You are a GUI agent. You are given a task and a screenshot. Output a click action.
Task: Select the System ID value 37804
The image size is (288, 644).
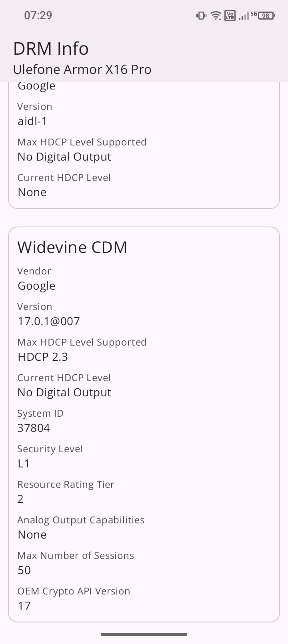(x=34, y=428)
